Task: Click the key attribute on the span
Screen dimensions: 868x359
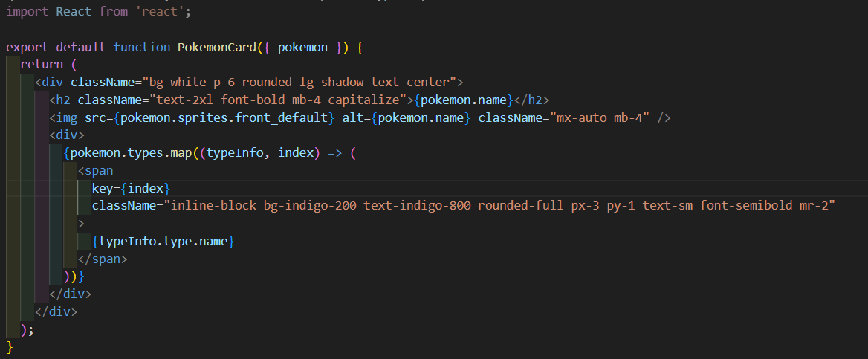Action: tap(103, 188)
